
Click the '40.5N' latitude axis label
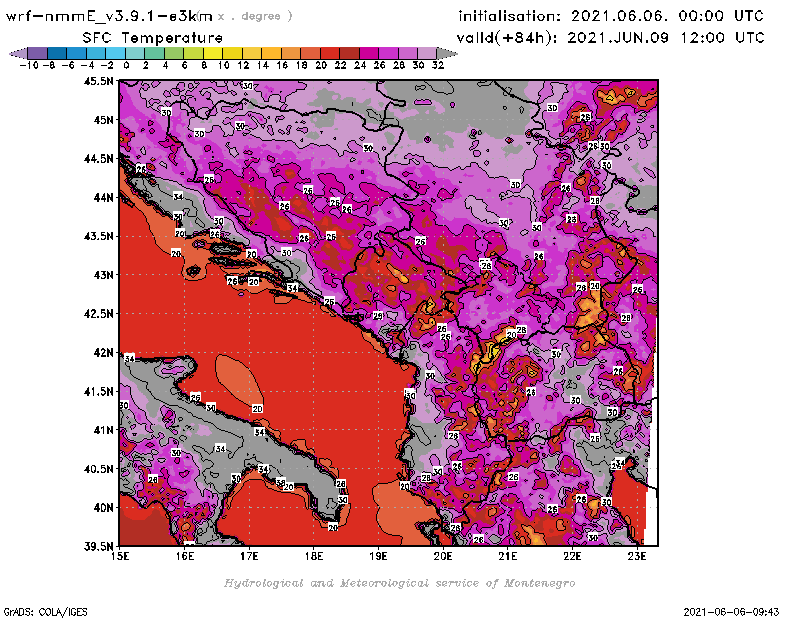98,469
